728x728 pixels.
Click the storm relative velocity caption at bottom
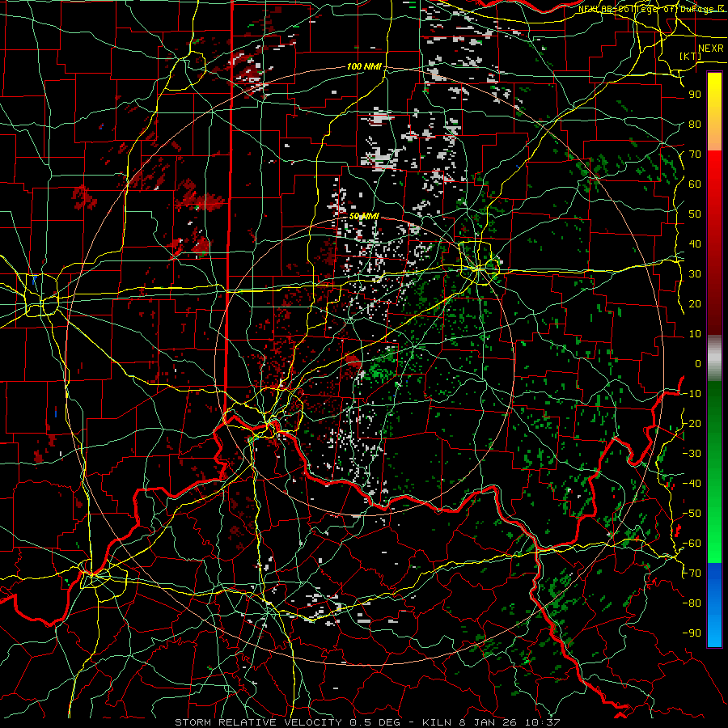[x=368, y=722]
